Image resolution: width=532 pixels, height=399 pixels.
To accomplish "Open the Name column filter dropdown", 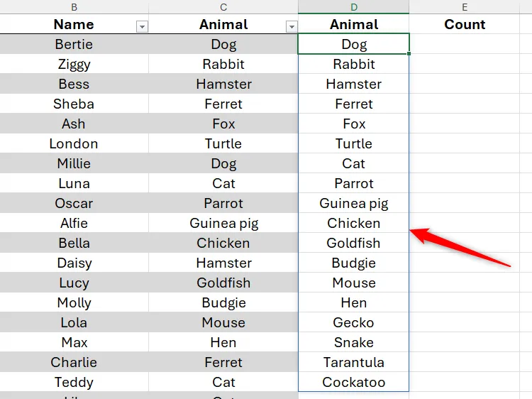I will tap(142, 26).
